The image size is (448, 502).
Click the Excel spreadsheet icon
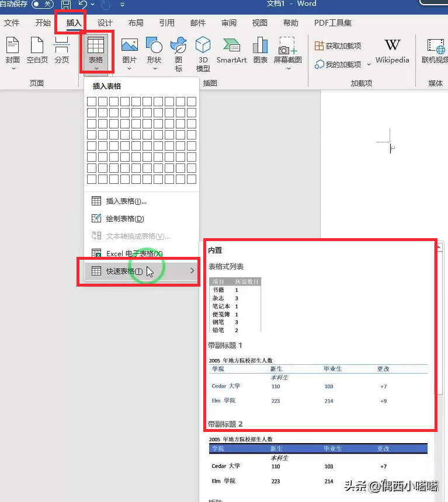click(96, 253)
